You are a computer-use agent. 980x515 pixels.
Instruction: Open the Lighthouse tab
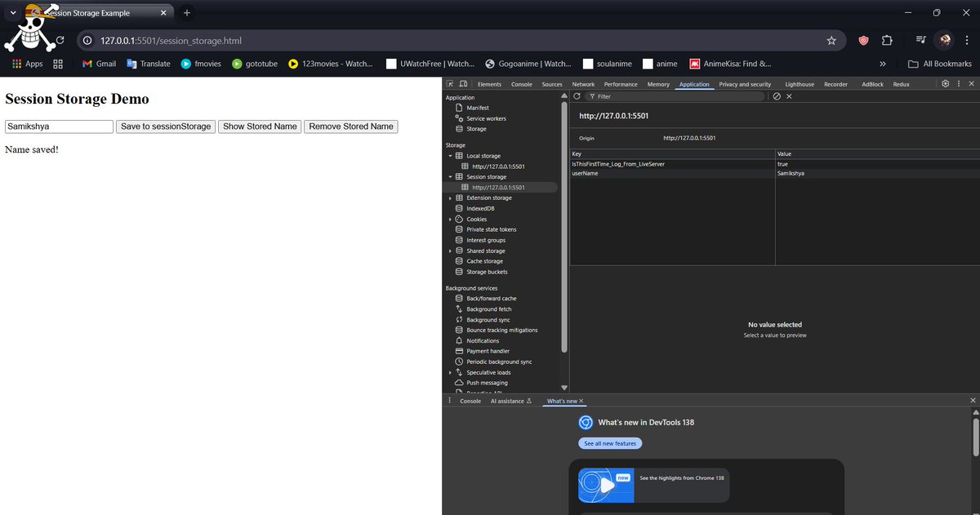[800, 84]
